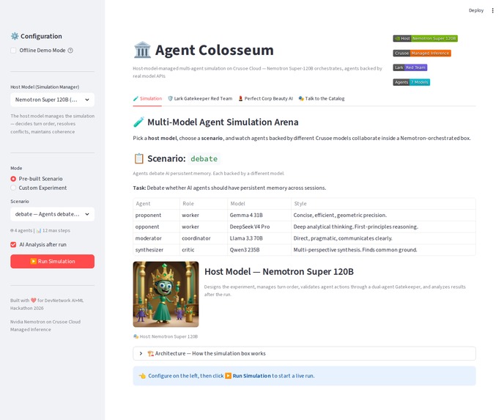Click the Configuration gear icon
The width and height of the screenshot is (504, 420).
(15, 36)
